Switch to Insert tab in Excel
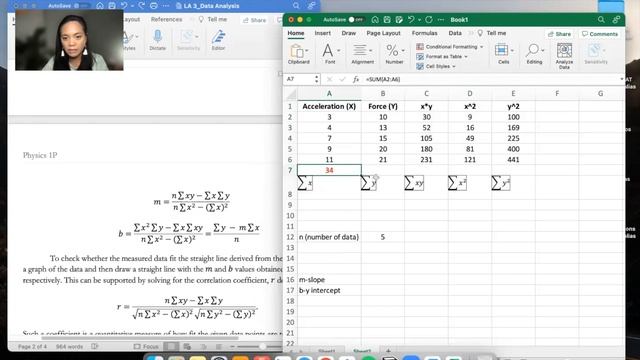640x360 pixels. coord(322,33)
